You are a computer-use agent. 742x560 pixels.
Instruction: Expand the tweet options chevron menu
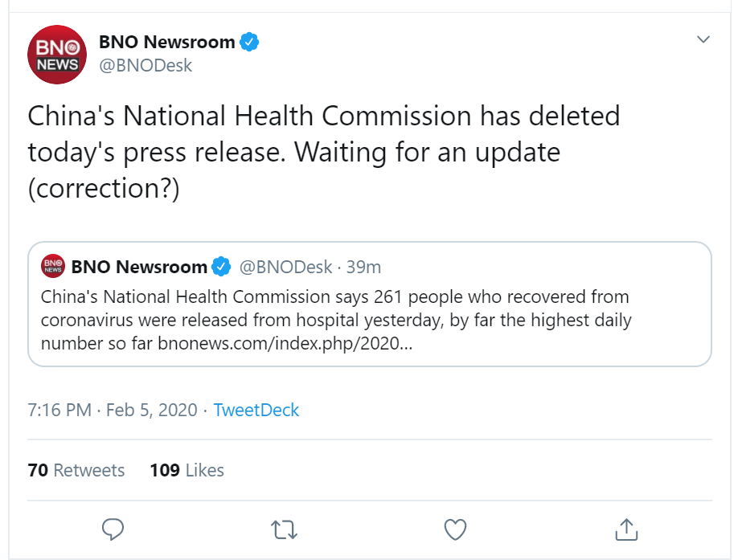[x=703, y=39]
